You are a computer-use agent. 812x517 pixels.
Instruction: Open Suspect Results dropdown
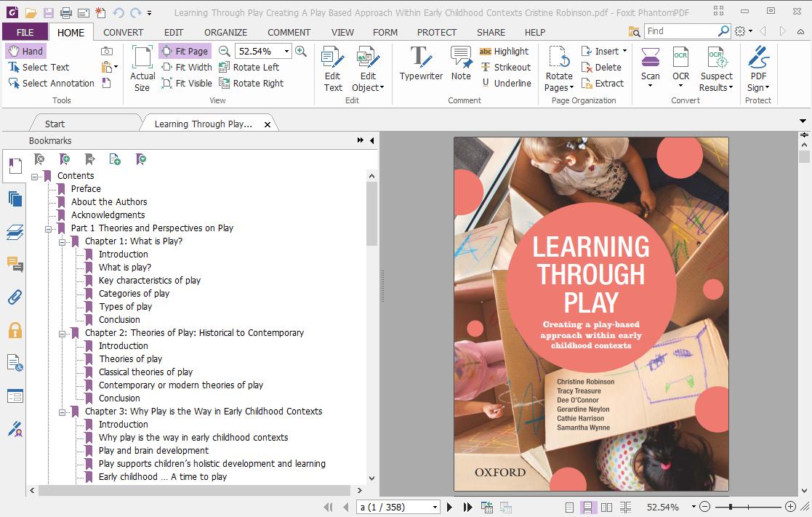pos(716,68)
